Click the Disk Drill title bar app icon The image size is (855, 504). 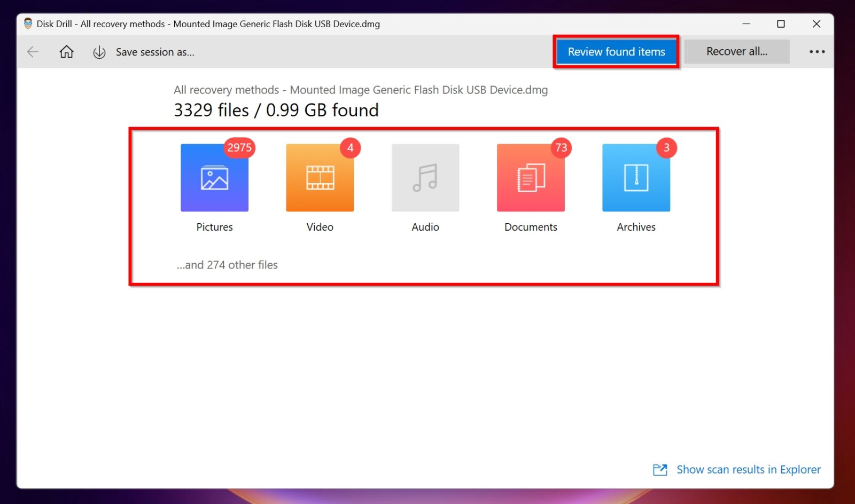pos(28,23)
